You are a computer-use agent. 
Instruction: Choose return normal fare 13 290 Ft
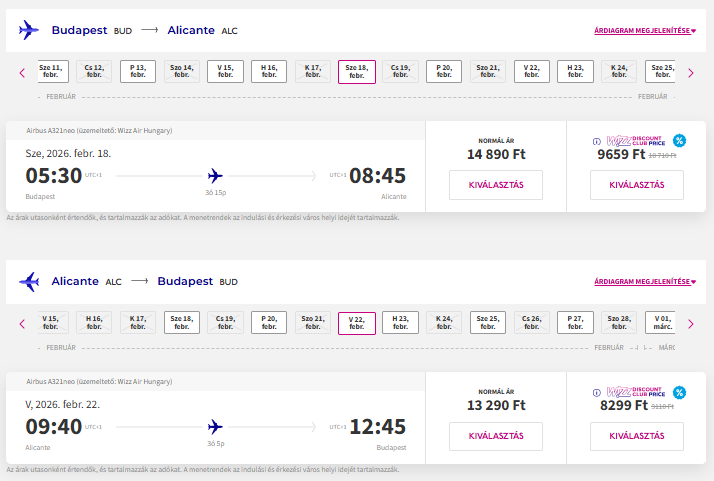(x=496, y=436)
